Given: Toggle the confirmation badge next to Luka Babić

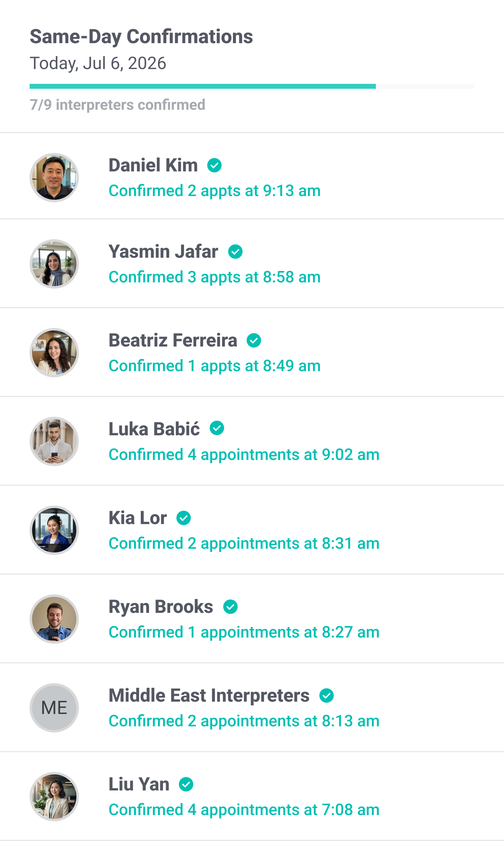Looking at the screenshot, I should pos(218,429).
